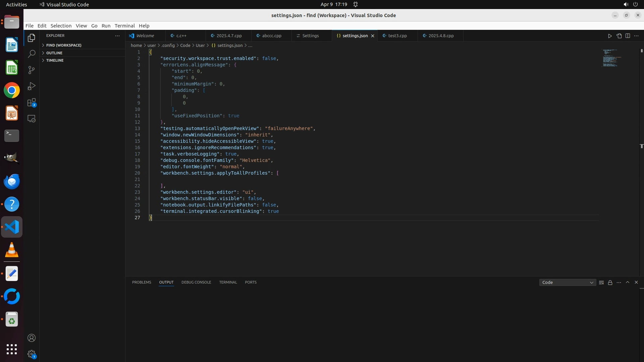Open the Code output channel dropdown
644x362 pixels.
[x=567, y=283]
